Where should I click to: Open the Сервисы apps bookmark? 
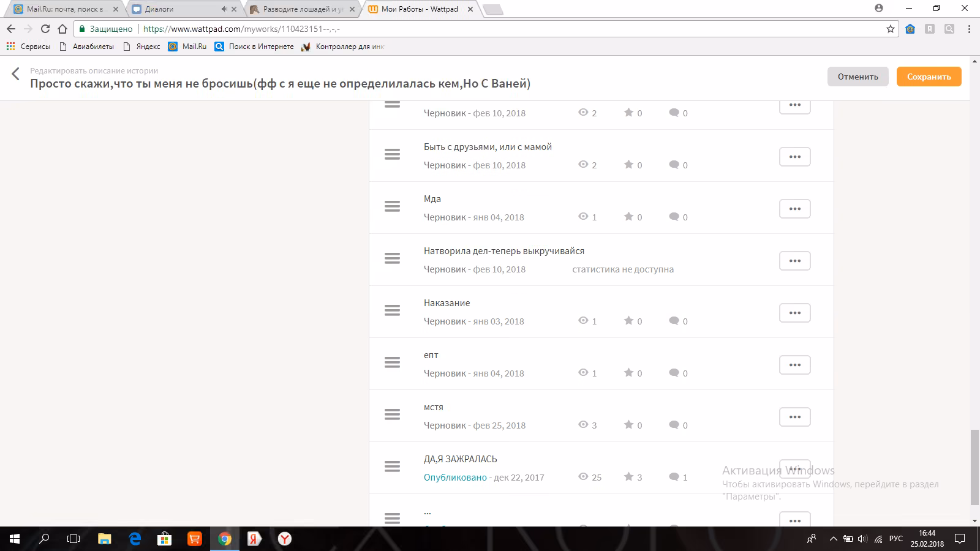[x=28, y=47]
